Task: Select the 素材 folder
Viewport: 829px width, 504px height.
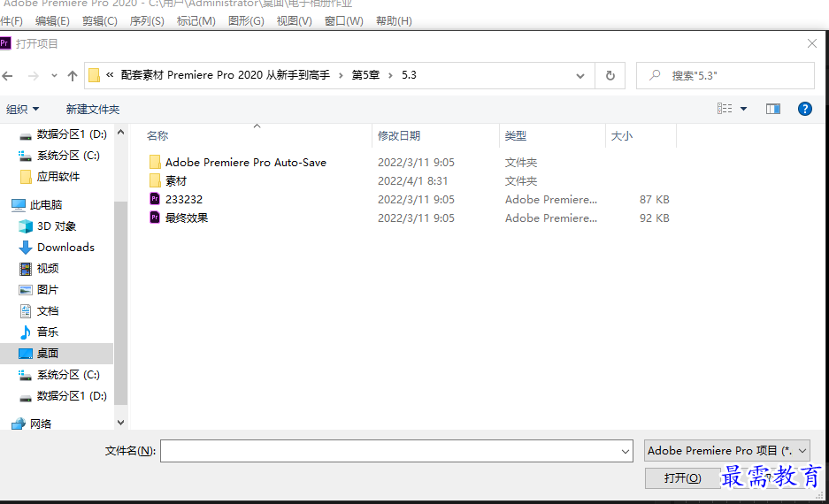Action: (175, 180)
